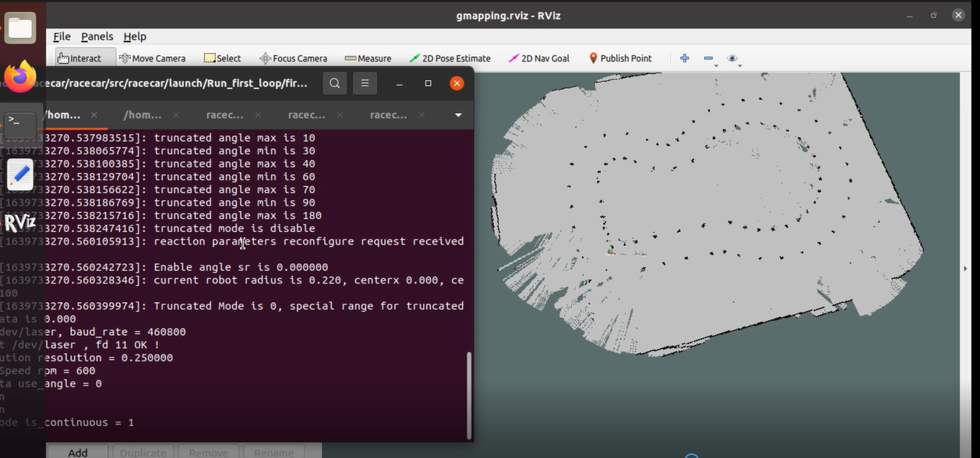
Task: Select the Interact tool in RViz toolbar
Action: pyautogui.click(x=79, y=58)
